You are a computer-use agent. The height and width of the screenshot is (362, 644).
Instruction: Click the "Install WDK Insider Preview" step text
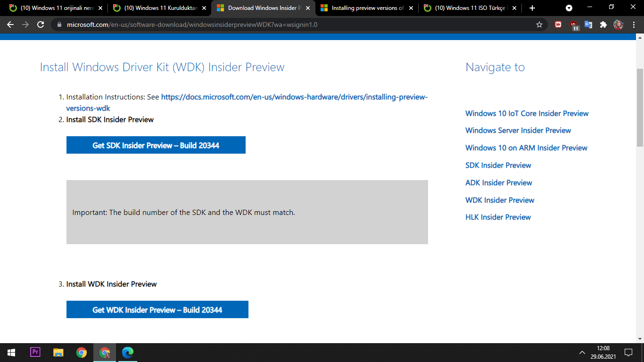coord(111,284)
